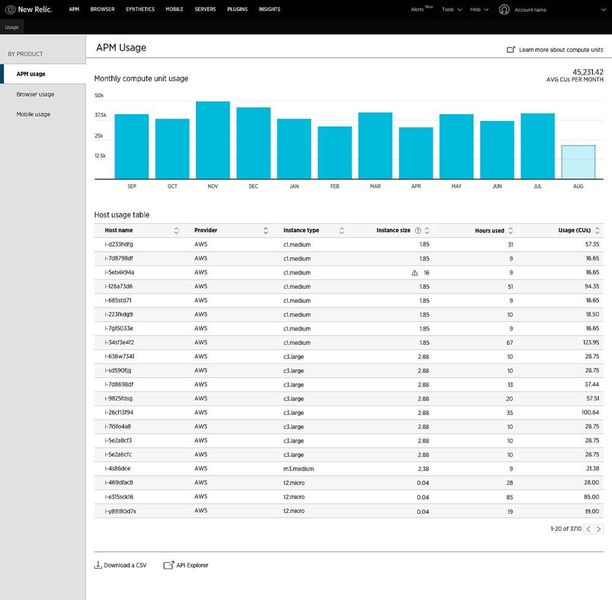This screenshot has width=612, height=600.
Task: Go to the previous page of hosts
Action: [588, 529]
